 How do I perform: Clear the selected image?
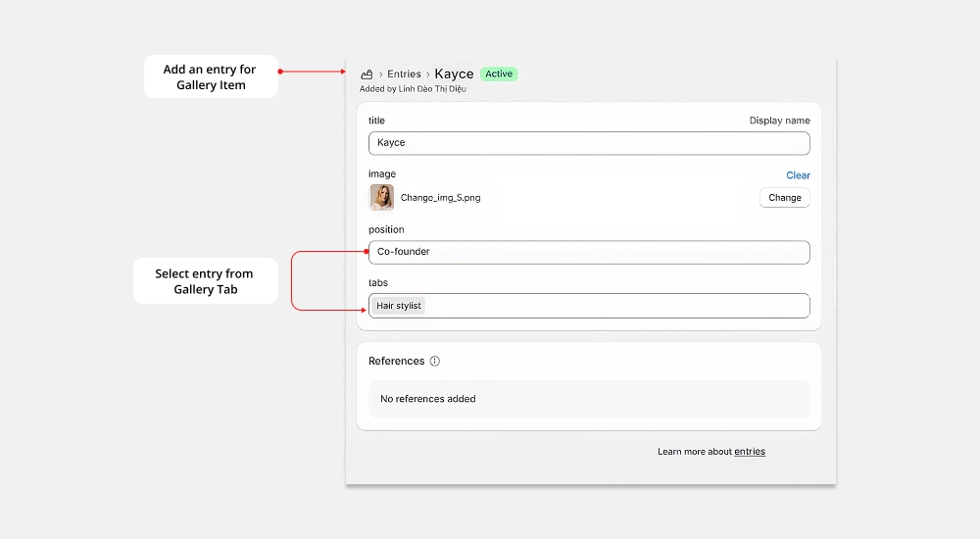point(798,175)
